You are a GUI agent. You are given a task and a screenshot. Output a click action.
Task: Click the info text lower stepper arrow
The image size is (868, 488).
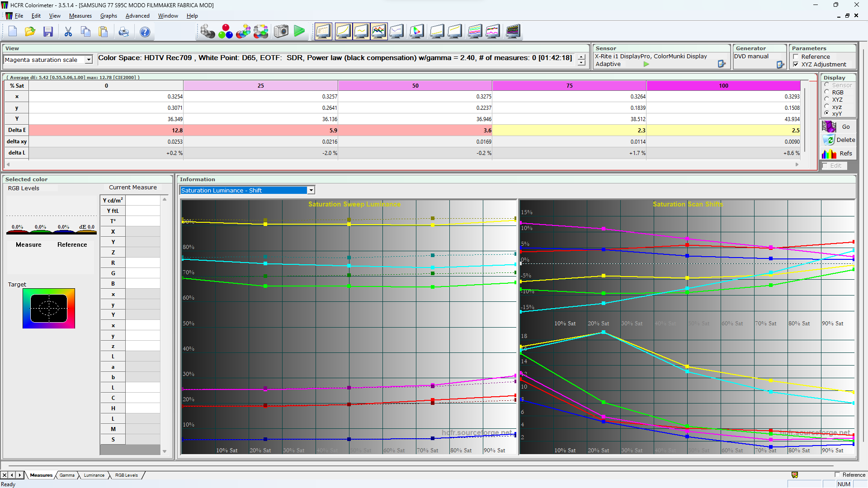coord(581,63)
